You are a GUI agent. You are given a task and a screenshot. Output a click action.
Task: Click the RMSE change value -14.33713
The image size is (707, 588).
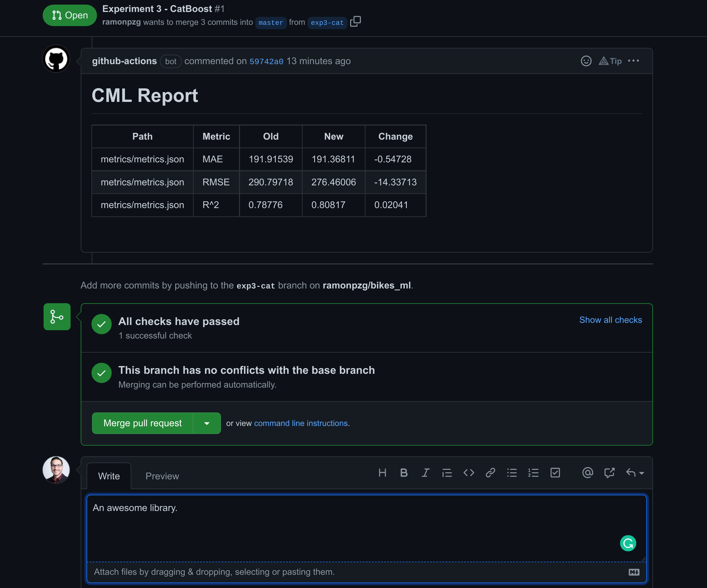click(x=395, y=182)
